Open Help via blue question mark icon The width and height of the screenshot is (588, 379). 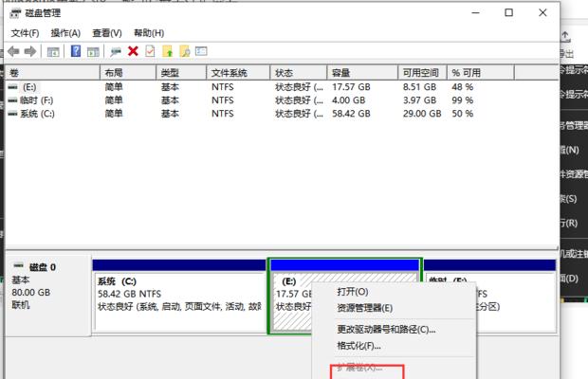tap(76, 51)
